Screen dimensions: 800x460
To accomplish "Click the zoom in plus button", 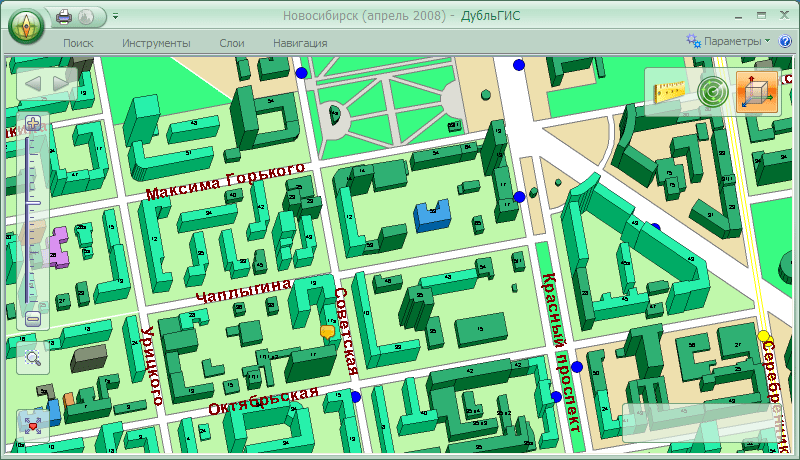I will [33, 125].
